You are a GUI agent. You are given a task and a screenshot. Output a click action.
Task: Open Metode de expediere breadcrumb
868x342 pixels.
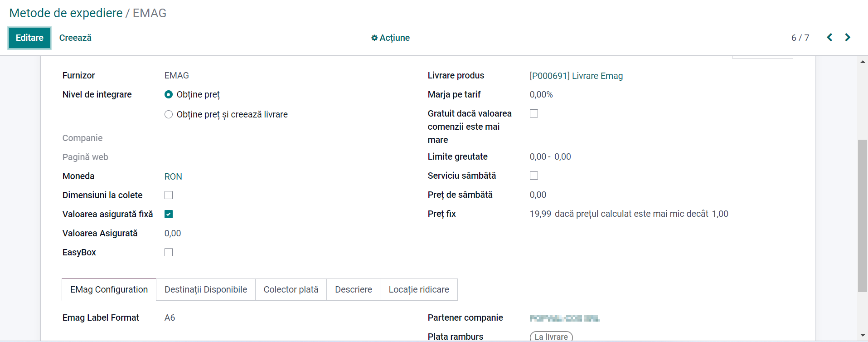[66, 13]
